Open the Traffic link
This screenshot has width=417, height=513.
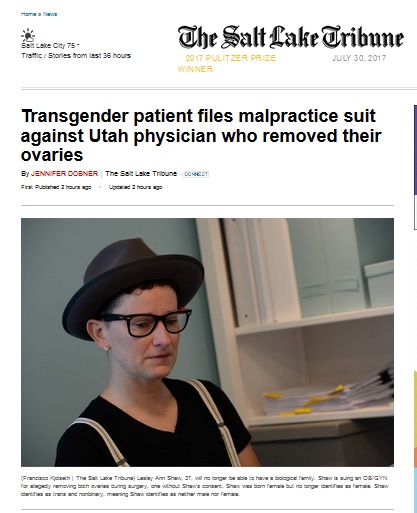click(x=33, y=56)
